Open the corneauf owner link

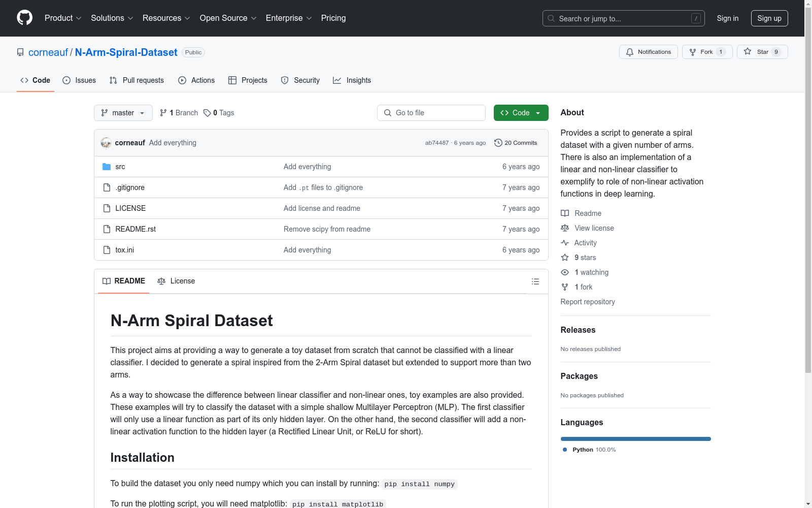point(48,52)
